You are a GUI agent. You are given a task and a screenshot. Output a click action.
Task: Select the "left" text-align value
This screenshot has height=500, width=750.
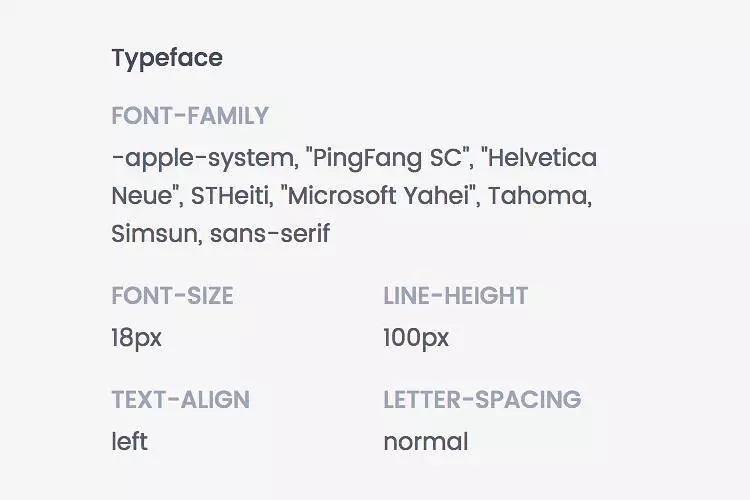click(129, 441)
